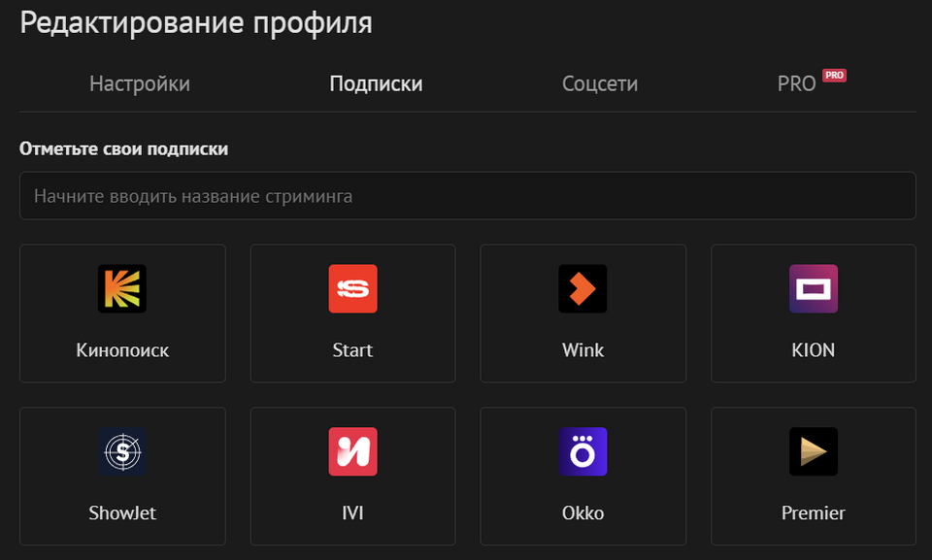Click the ShowJet text label
The image size is (932, 560).
click(x=122, y=512)
